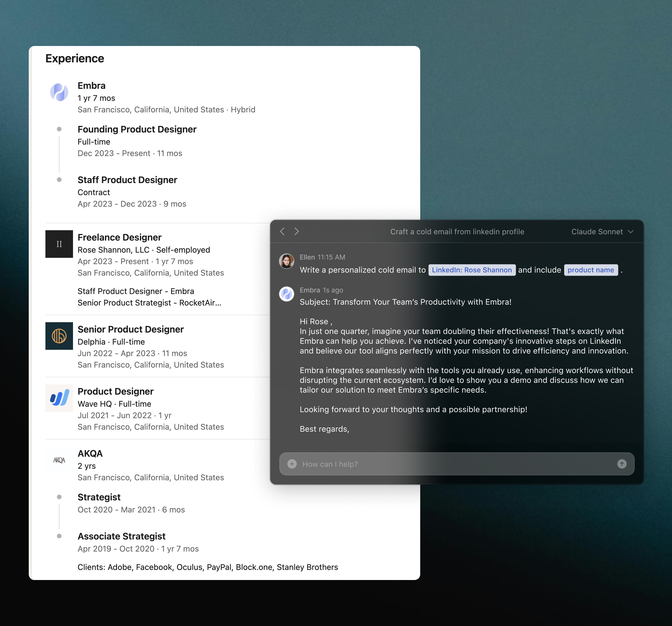
Task: Open the Delphia company logo
Action: point(59,336)
